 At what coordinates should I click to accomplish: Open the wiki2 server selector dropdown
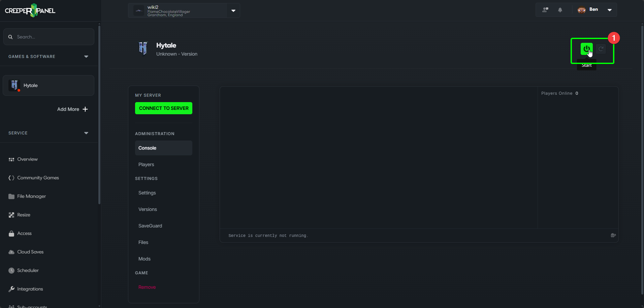tap(233, 11)
